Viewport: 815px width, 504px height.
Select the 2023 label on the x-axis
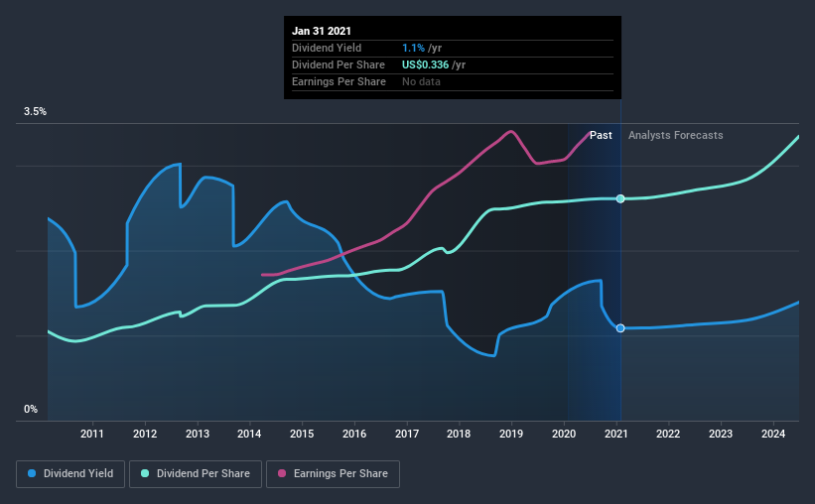tap(721, 434)
